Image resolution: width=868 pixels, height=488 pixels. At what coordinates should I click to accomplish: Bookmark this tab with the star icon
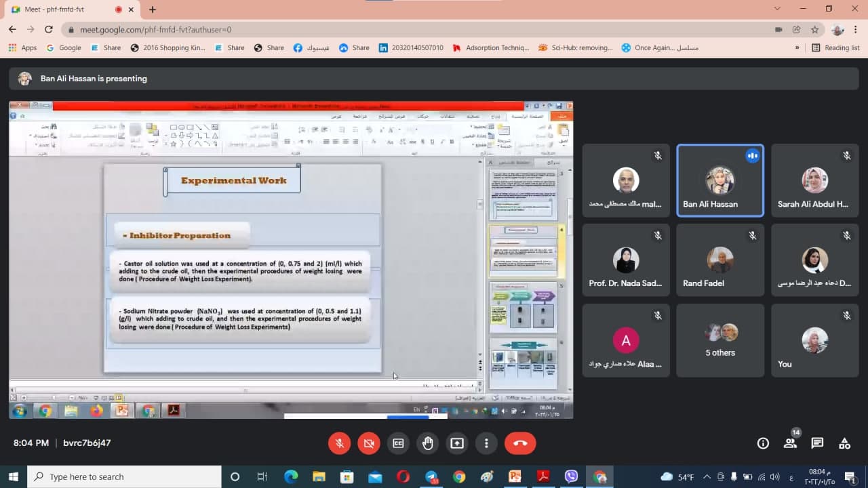coord(814,30)
